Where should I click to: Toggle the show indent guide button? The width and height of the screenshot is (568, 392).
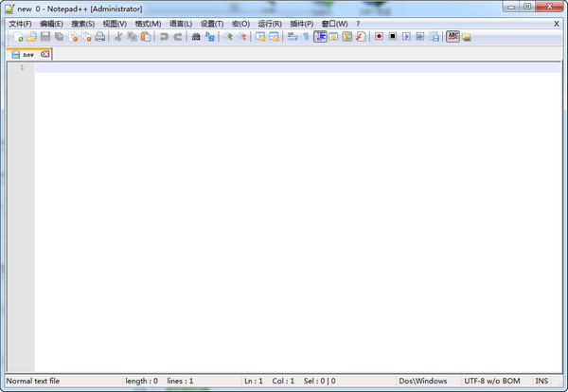coord(320,37)
